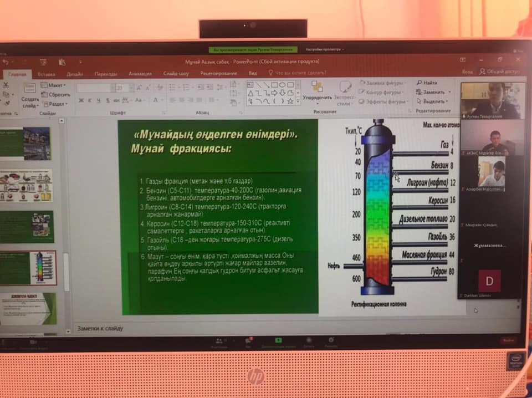Image resolution: width=532 pixels, height=398 pixels.
Task: Click the Создать слайд (New Slide) icon
Action: coord(30,89)
